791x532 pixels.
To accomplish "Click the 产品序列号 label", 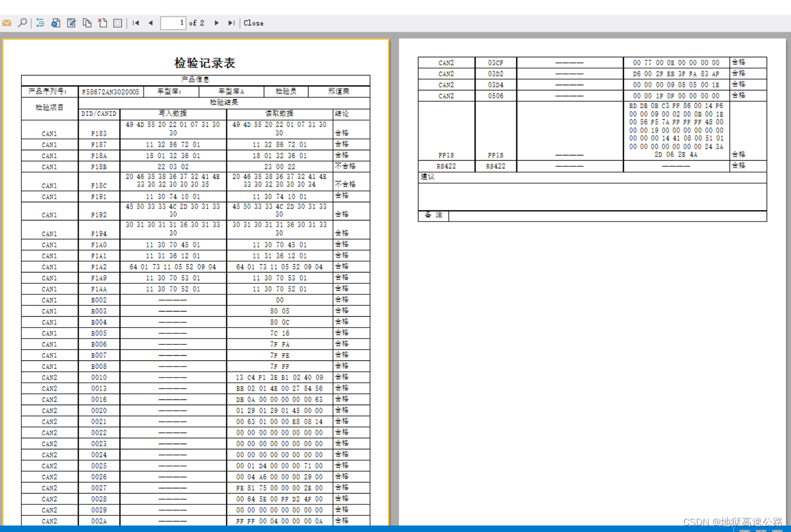I will pyautogui.click(x=48, y=91).
